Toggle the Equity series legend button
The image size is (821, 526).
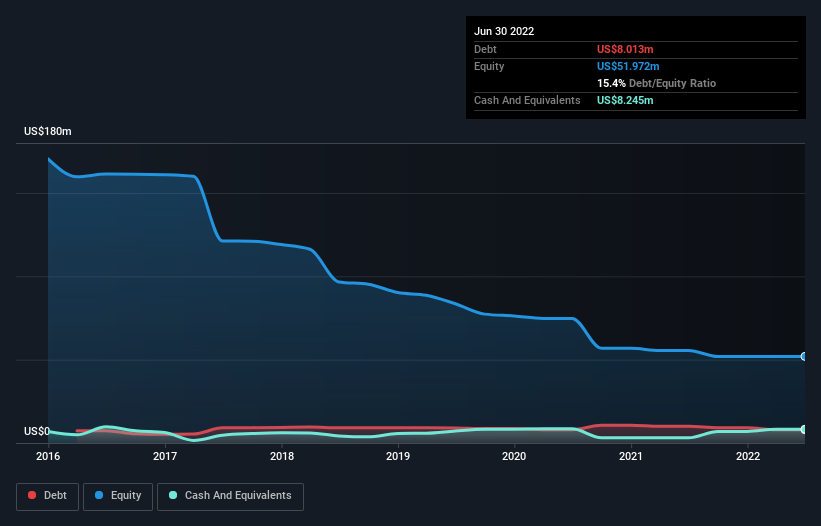[x=118, y=496]
